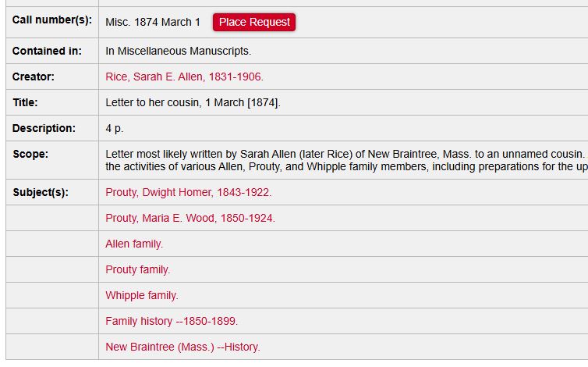The image size is (588, 367).
Task: Click the Place Request button
Action: tap(254, 22)
